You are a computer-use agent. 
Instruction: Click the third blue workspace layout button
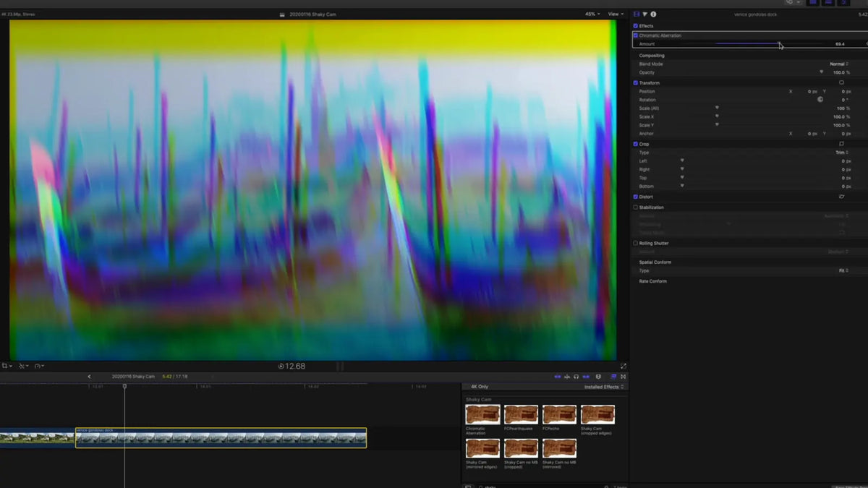[x=843, y=3]
